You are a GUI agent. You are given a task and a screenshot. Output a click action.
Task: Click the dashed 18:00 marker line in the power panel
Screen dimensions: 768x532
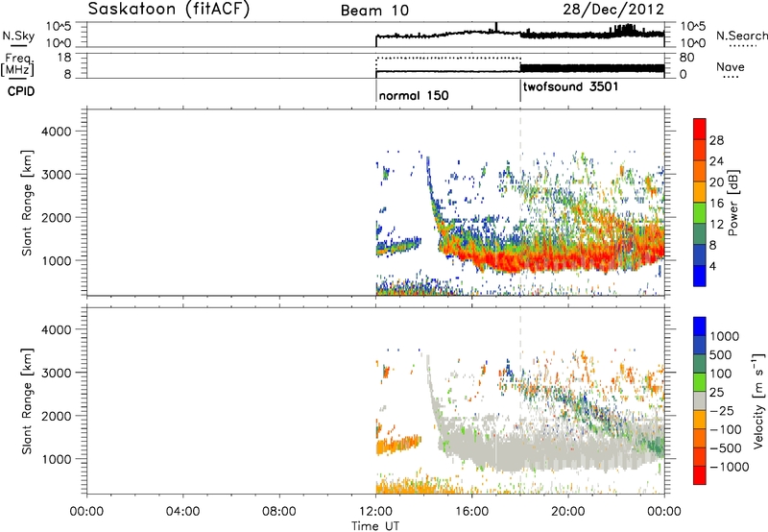[x=520, y=201]
